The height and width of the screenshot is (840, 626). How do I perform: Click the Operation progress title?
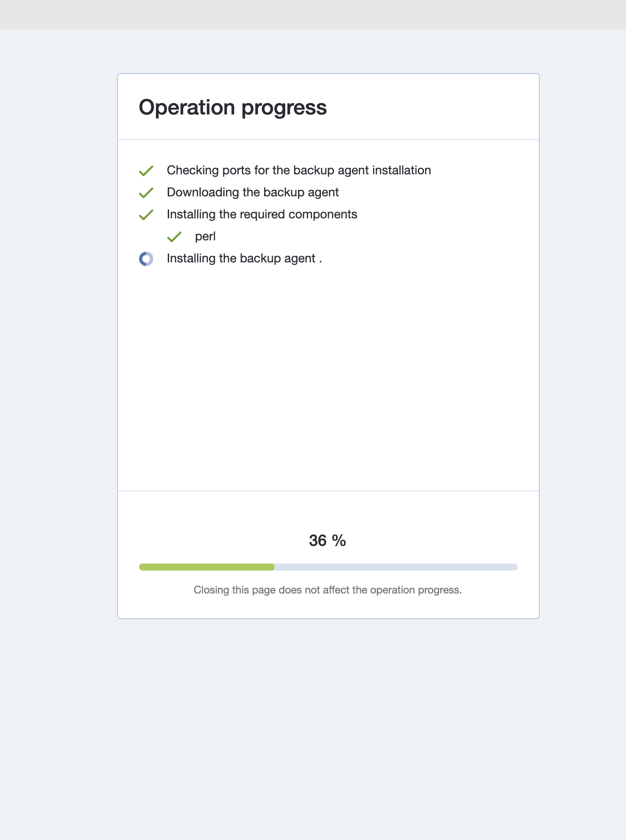coord(232,107)
